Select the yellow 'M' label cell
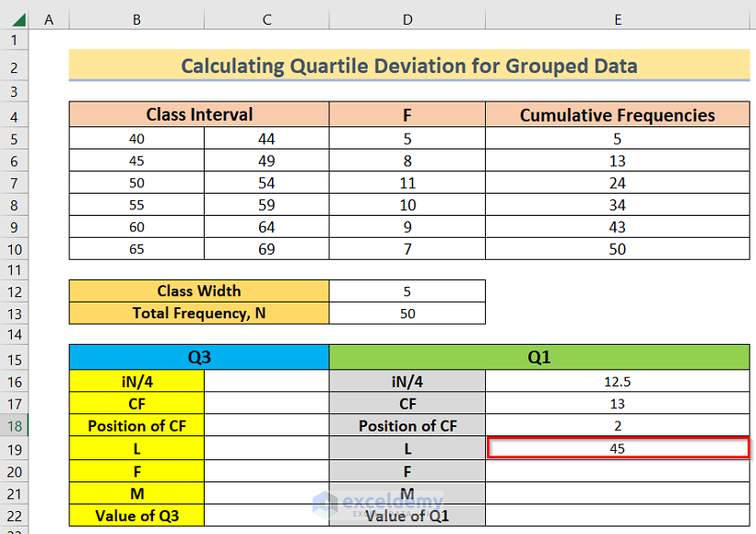Viewport: 756px width, 534px height. [x=137, y=493]
